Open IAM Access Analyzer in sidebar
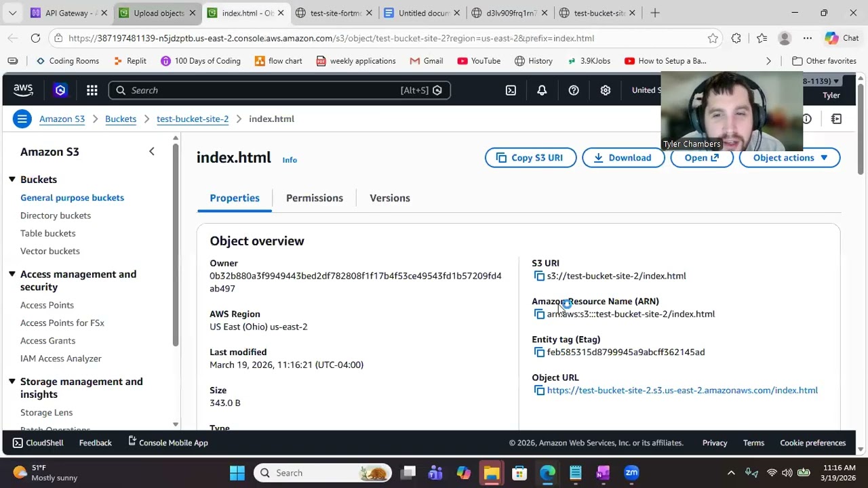The height and width of the screenshot is (488, 868). click(61, 359)
